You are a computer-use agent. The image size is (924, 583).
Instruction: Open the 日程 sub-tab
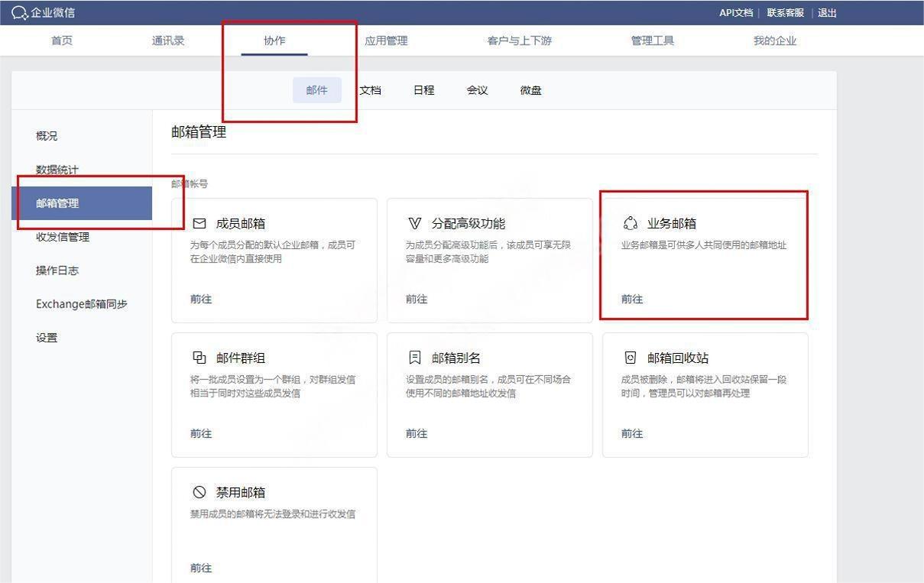point(424,90)
